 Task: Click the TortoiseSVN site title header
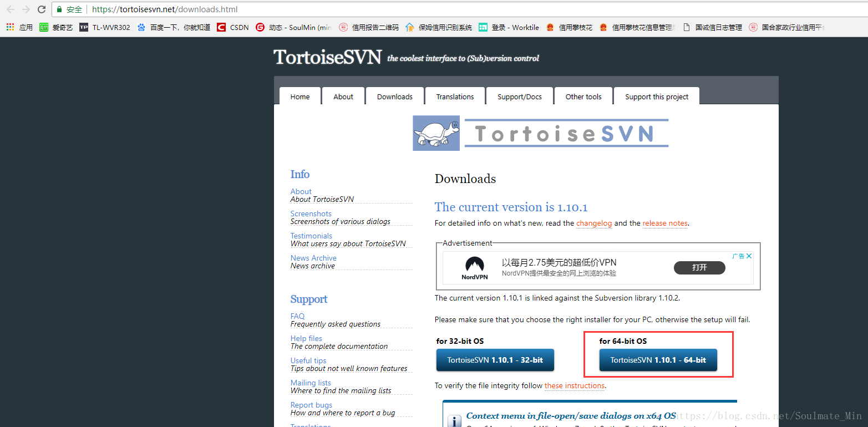(x=328, y=57)
